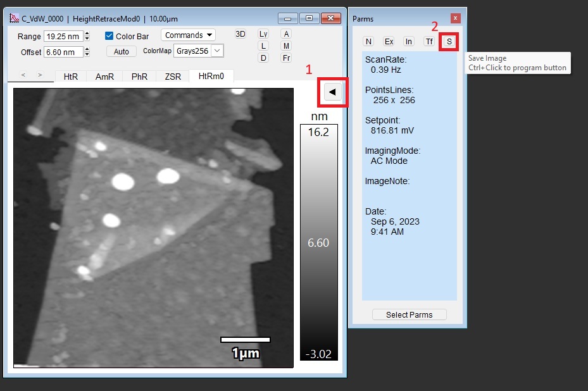Click the Range value input field
The width and height of the screenshot is (588, 391).
point(63,37)
